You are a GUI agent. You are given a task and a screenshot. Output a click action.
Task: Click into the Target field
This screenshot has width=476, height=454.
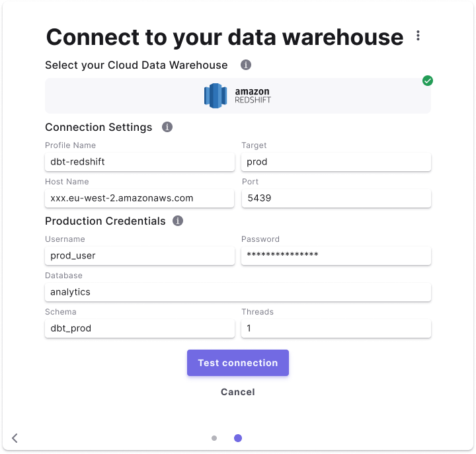click(336, 162)
